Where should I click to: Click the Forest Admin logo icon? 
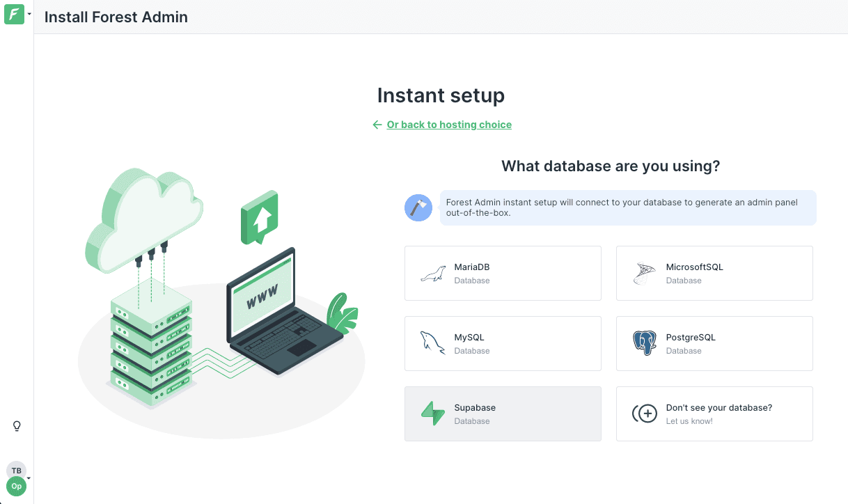click(14, 14)
